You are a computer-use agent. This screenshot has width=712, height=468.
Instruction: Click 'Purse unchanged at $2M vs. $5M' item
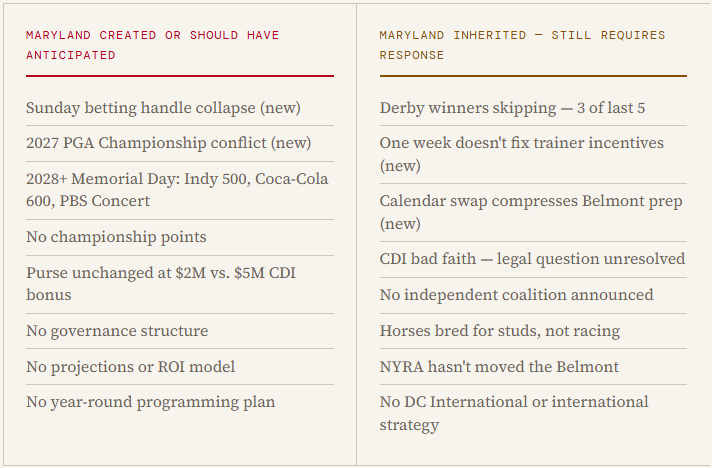[x=180, y=284]
